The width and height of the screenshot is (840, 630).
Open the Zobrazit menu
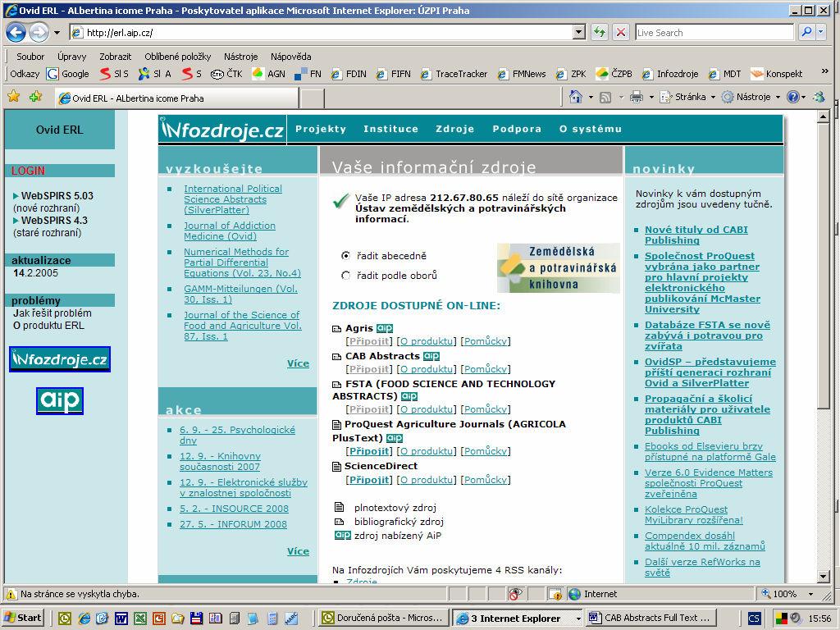click(x=115, y=57)
